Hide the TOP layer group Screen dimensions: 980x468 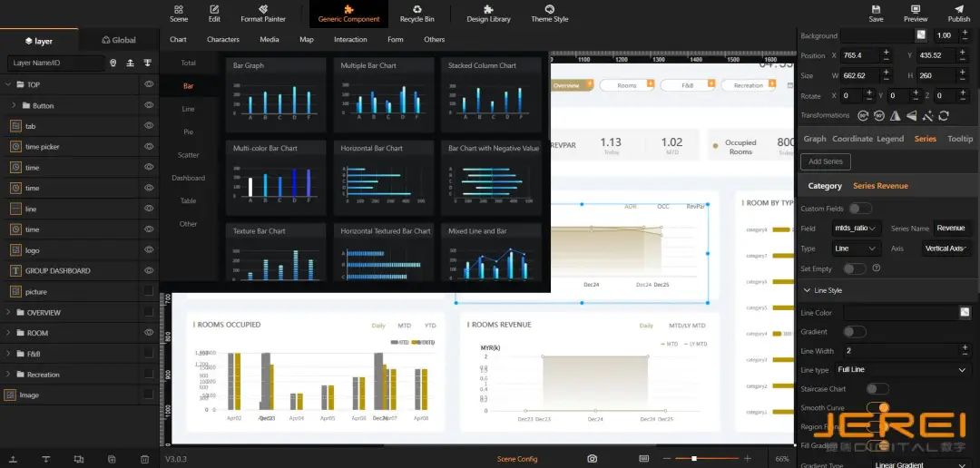click(149, 84)
